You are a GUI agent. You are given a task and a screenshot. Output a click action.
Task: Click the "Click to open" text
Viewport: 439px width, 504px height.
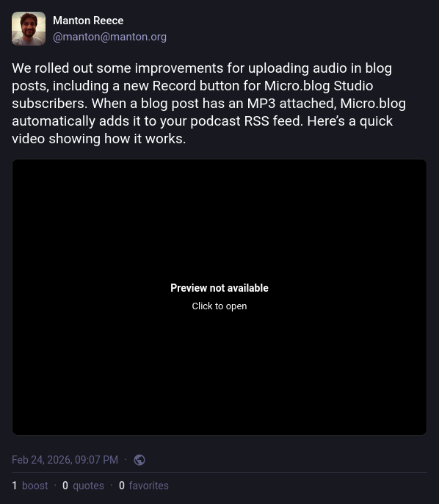click(219, 306)
